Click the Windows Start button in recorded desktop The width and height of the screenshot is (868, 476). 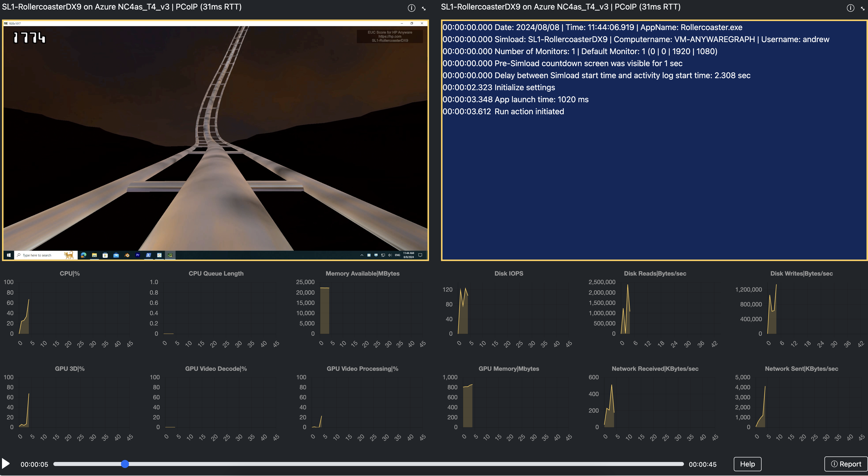click(x=9, y=255)
